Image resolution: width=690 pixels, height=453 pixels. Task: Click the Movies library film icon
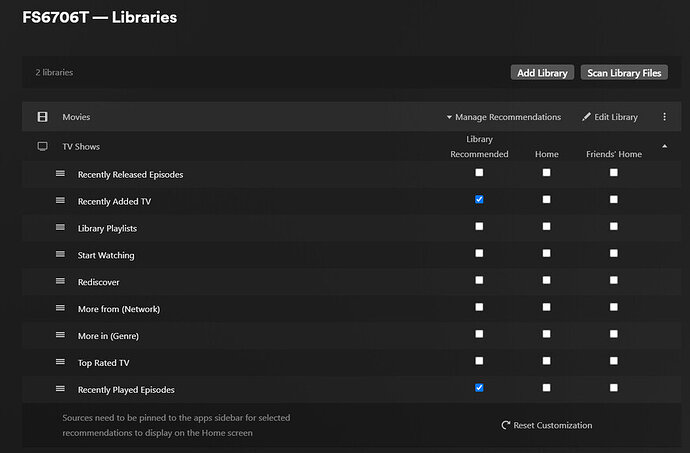tap(42, 117)
